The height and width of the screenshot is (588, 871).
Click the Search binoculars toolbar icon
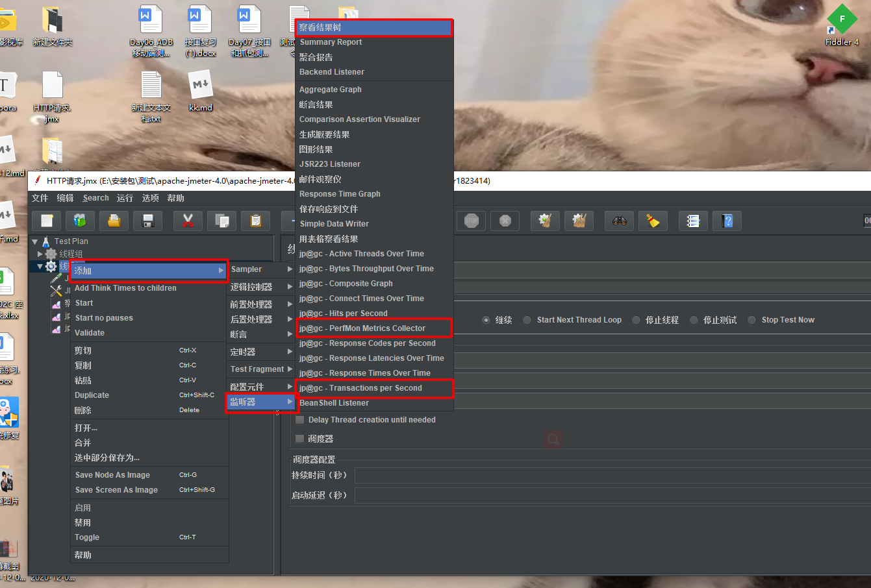[x=619, y=221]
